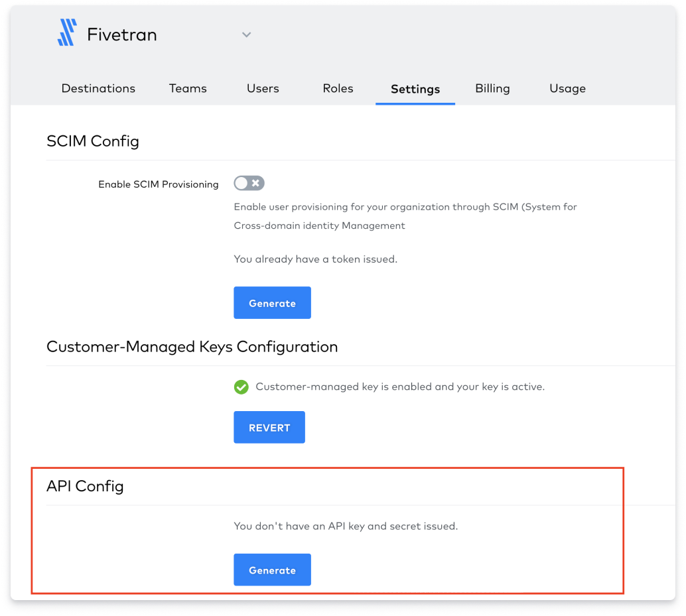Image resolution: width=686 pixels, height=616 pixels.
Task: Select the Settings tab
Action: click(x=415, y=89)
